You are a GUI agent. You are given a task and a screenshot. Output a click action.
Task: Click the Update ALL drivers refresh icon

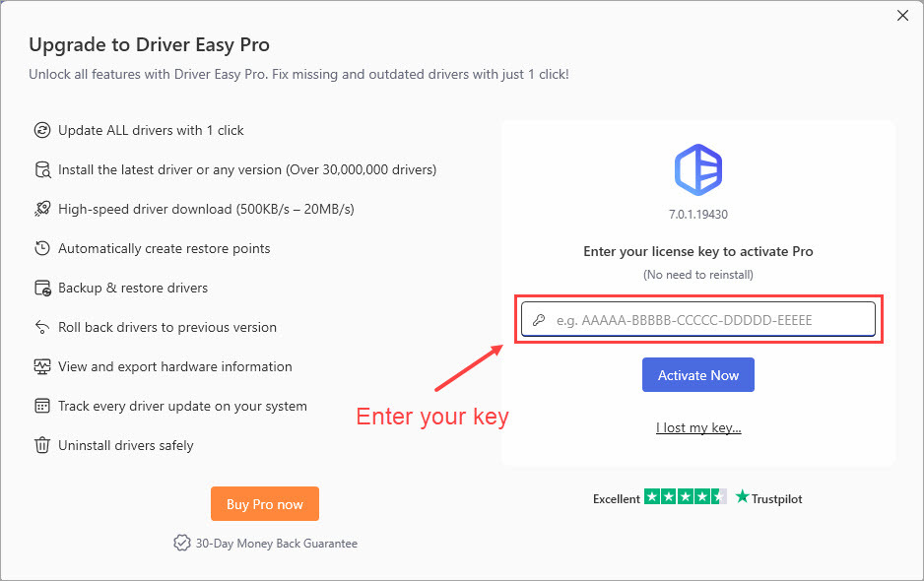point(41,130)
